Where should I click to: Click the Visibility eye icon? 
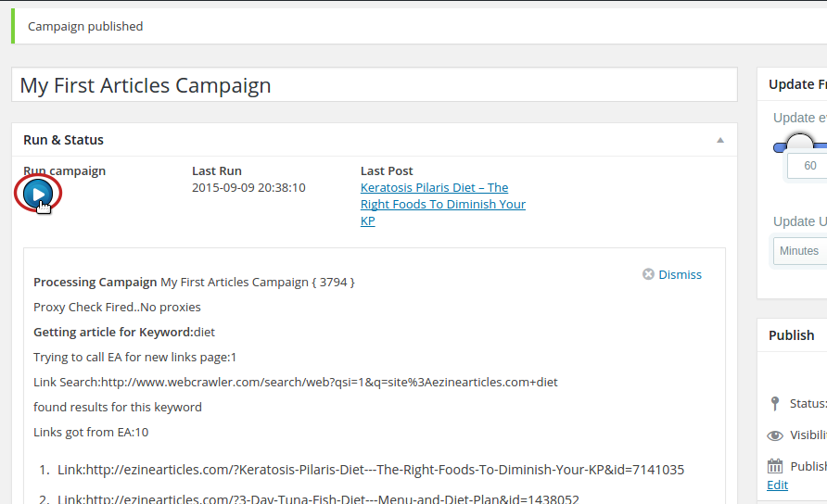[775, 435]
